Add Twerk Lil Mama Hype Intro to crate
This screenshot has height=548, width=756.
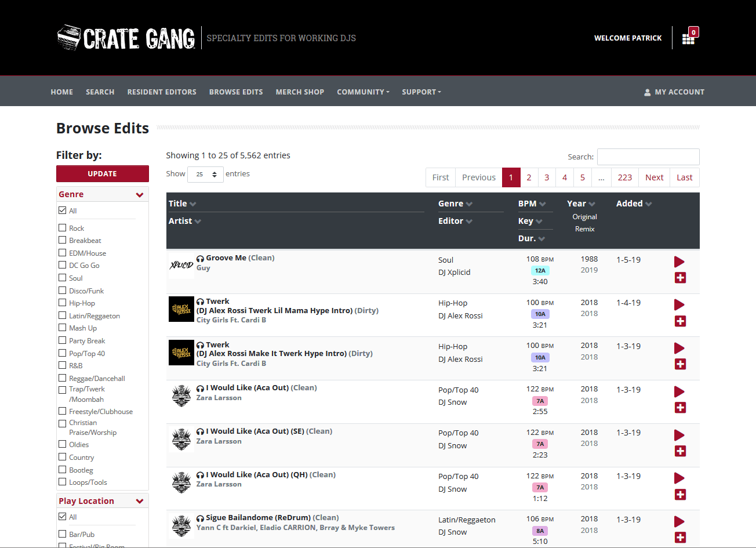point(681,321)
